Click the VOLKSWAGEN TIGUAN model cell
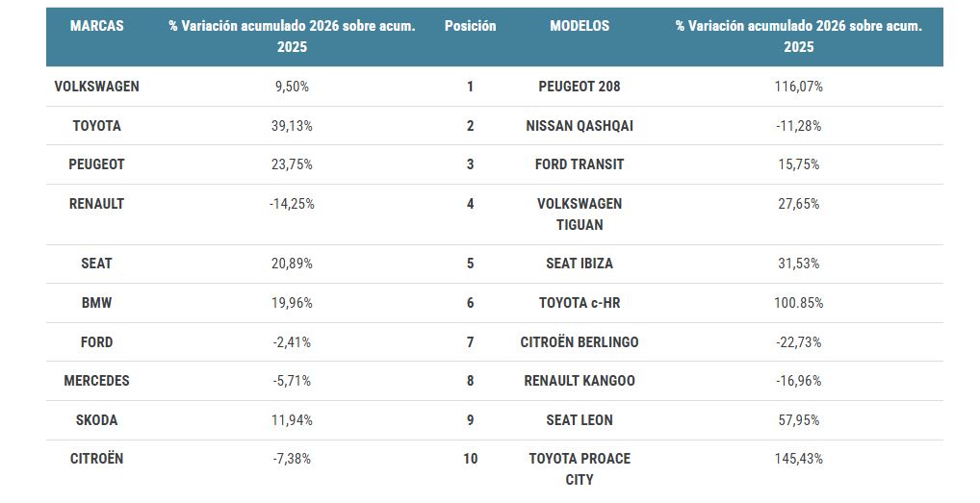 click(x=580, y=214)
